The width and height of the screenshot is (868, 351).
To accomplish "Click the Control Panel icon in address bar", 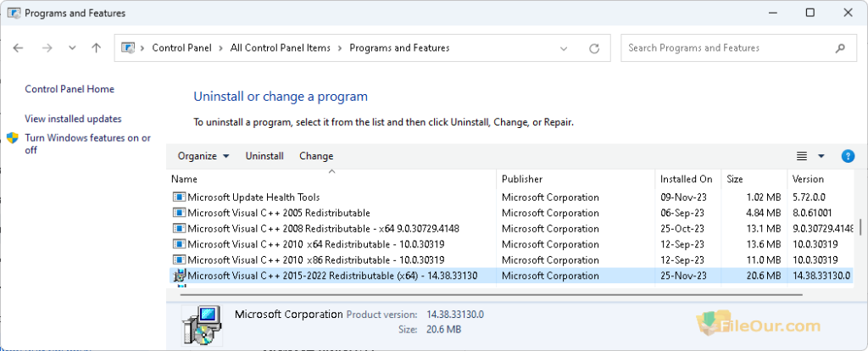I will pyautogui.click(x=128, y=48).
